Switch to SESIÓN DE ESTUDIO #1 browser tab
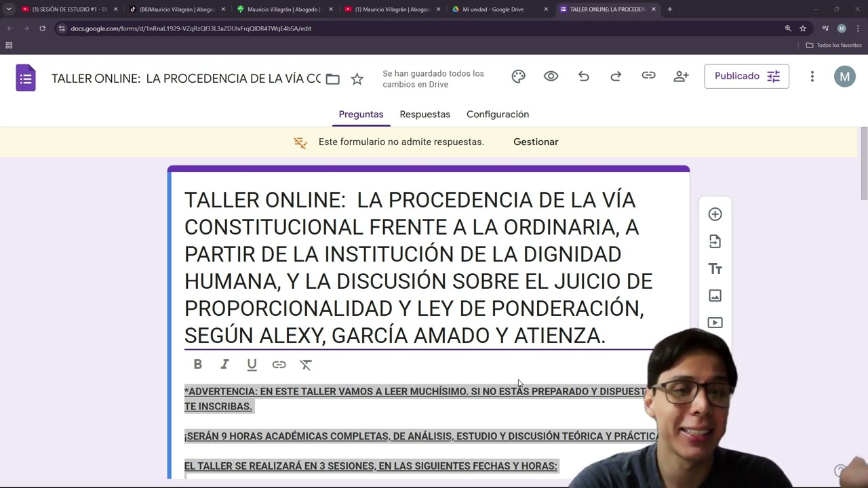868x488 pixels. 70,9
